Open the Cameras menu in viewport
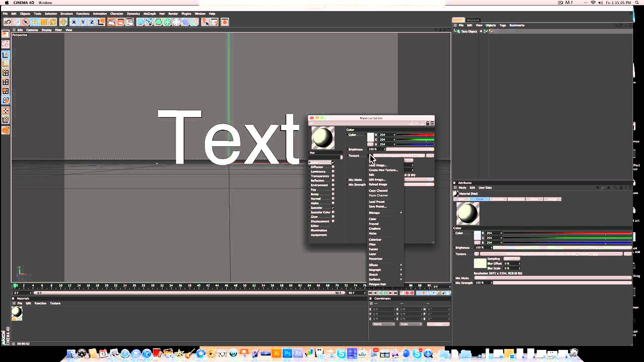644x362 pixels. pyautogui.click(x=32, y=30)
